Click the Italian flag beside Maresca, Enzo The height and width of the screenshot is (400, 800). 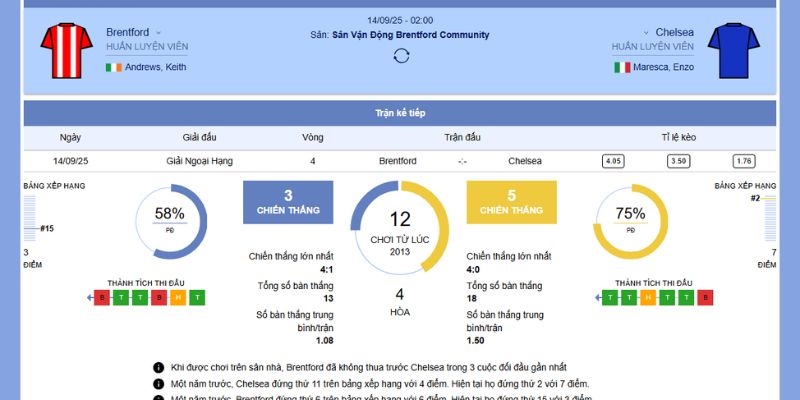click(622, 67)
